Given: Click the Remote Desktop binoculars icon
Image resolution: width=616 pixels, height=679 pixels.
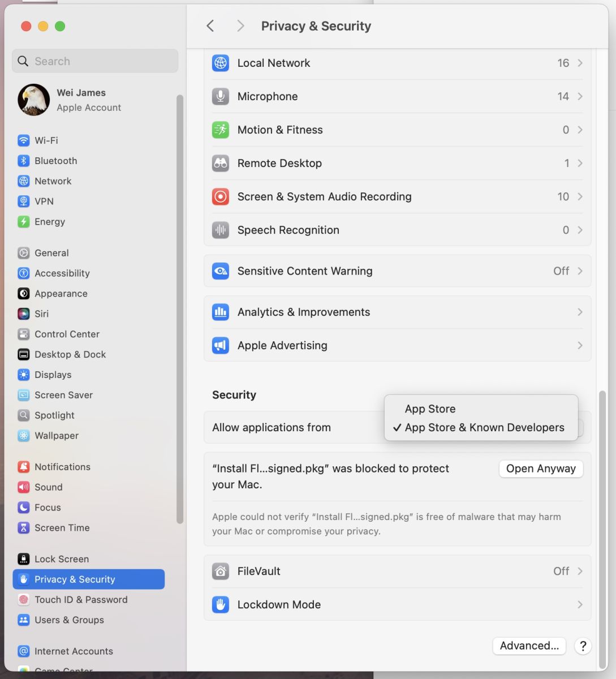Looking at the screenshot, I should point(221,163).
